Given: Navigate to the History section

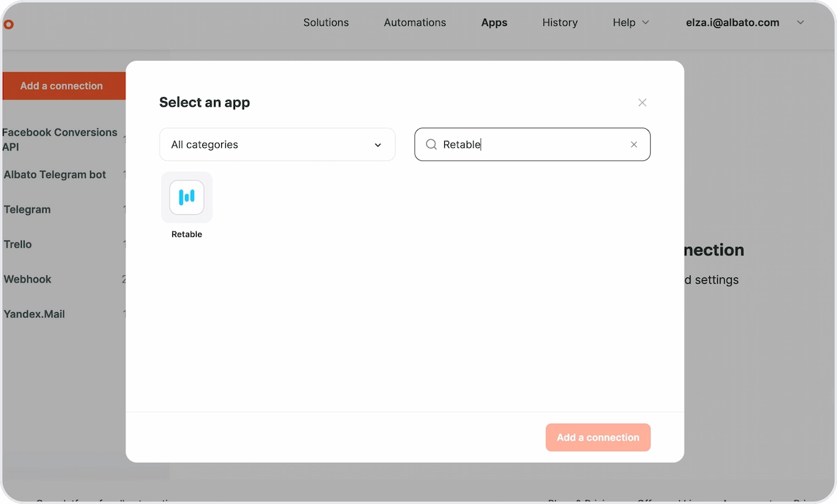Looking at the screenshot, I should (x=559, y=22).
